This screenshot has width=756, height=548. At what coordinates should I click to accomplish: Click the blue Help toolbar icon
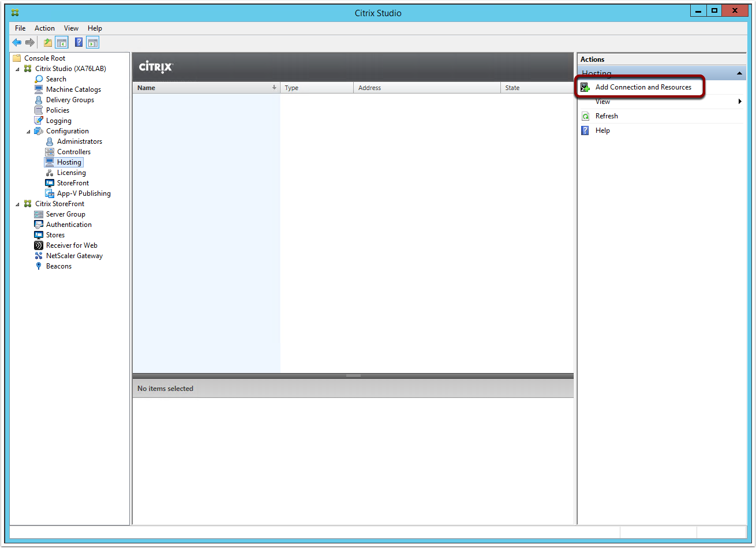pyautogui.click(x=79, y=42)
